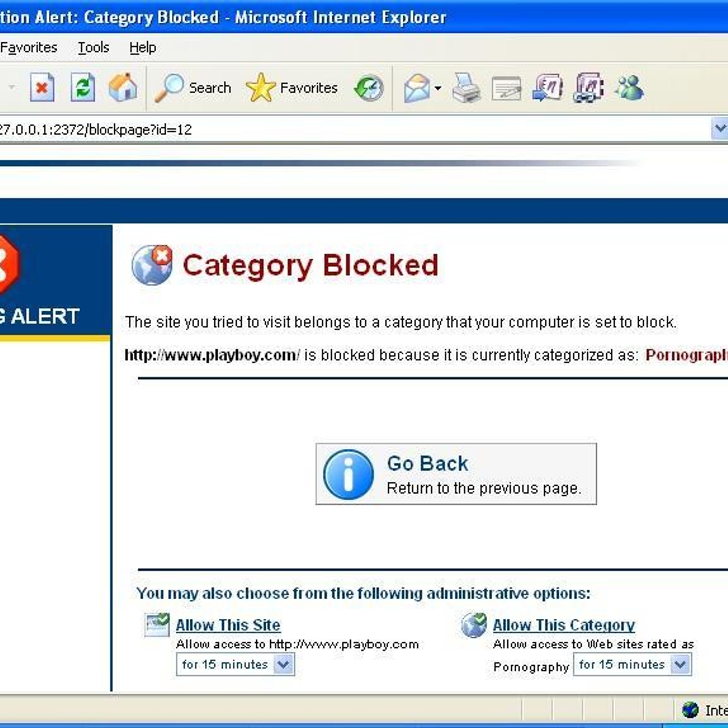The height and width of the screenshot is (728, 728).
Task: Click the Category Blocked globe icon
Action: click(x=152, y=265)
